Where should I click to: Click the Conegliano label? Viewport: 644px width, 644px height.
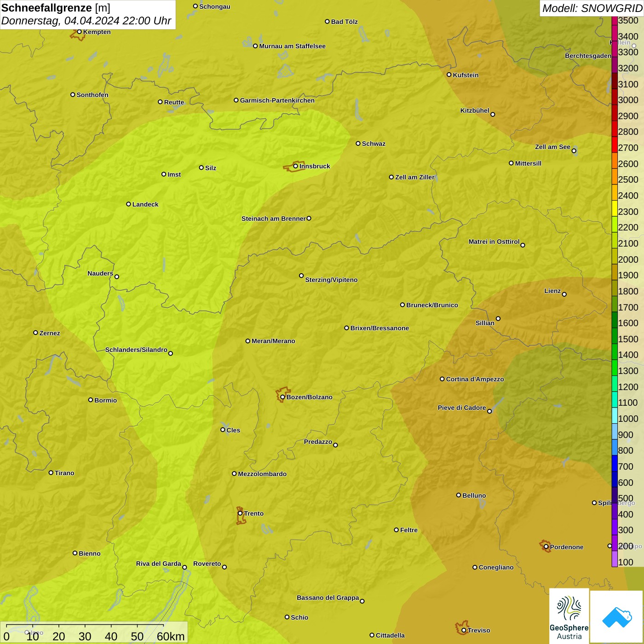(496, 567)
